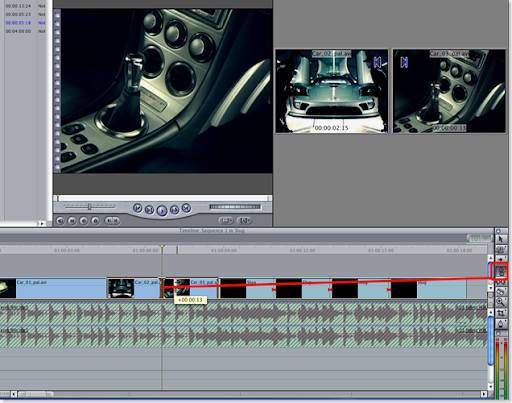Click audio tracks scroll down arrow
The width and height of the screenshot is (512, 403).
pos(491,387)
